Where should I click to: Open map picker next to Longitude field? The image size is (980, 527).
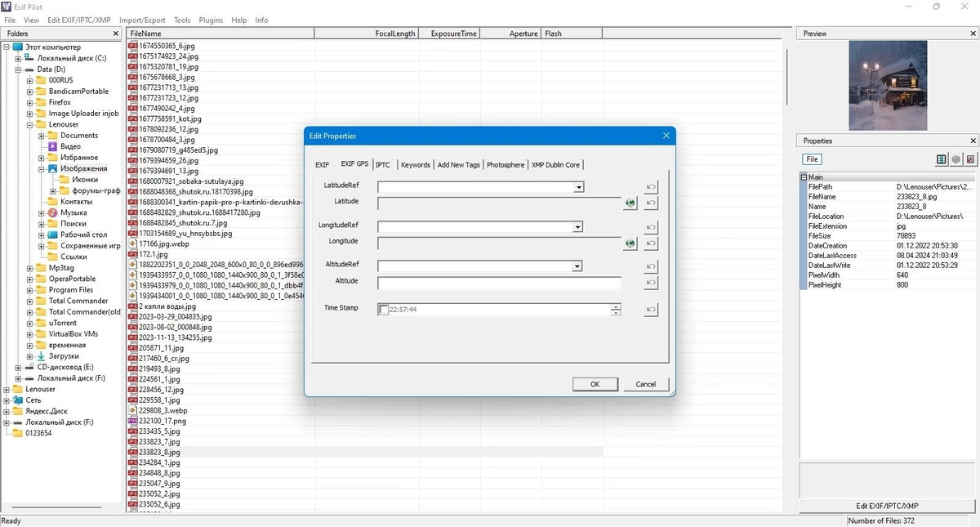tap(630, 243)
